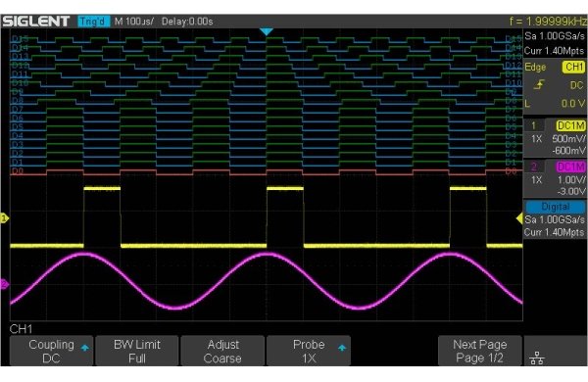Click the SIGLENT logo
588x382 pixels.
click(36, 22)
